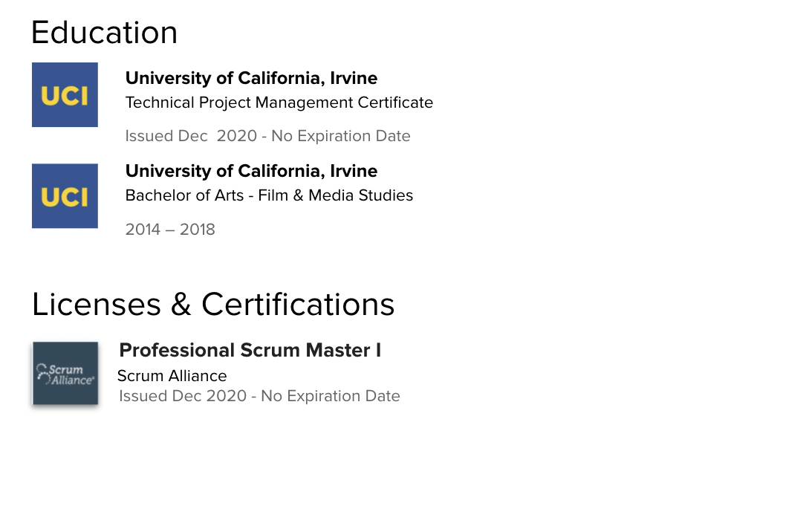Open the Scrum Alliance logo thumbnail

point(65,373)
